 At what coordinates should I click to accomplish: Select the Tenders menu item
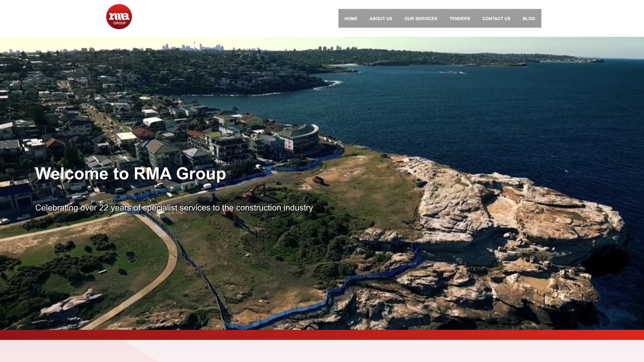pyautogui.click(x=460, y=18)
